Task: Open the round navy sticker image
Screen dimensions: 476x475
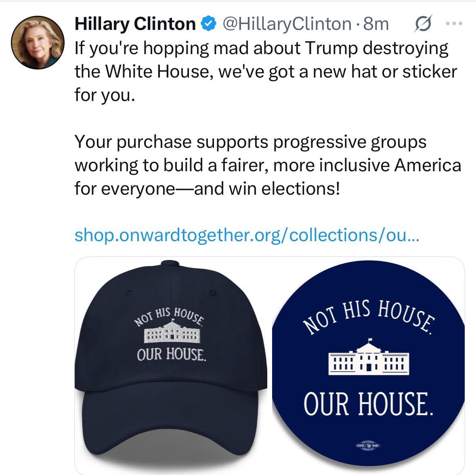Action: click(x=368, y=364)
